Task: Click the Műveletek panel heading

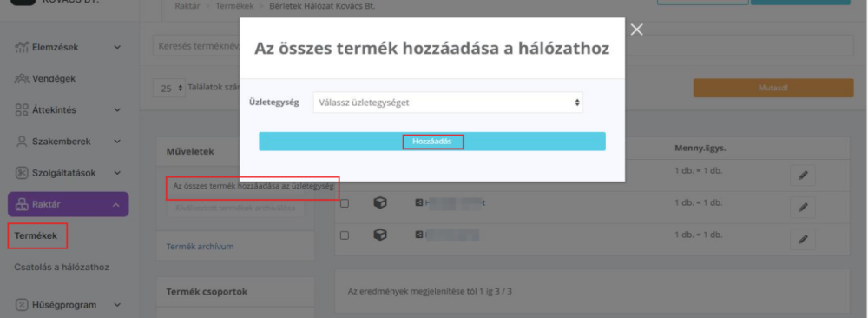Action: (x=190, y=151)
